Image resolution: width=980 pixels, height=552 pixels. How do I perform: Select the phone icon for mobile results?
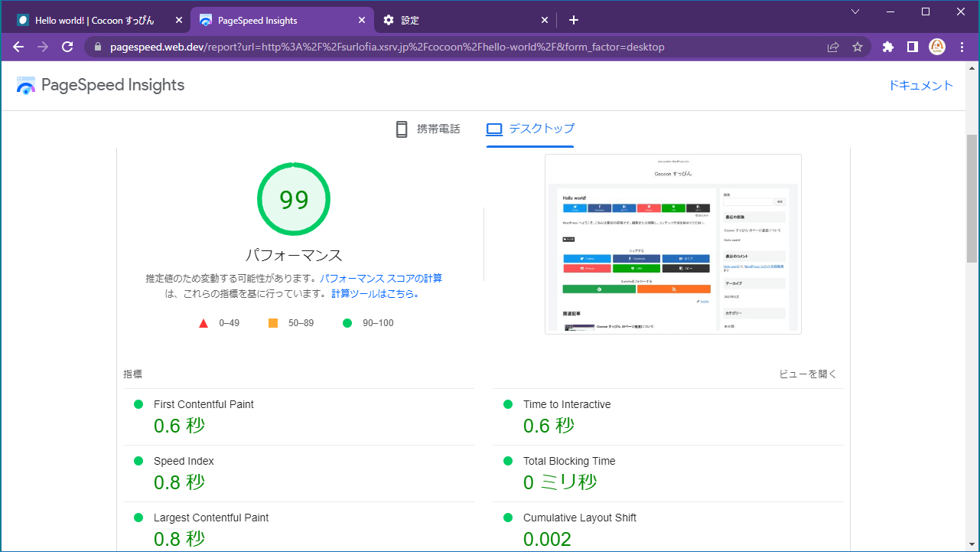pyautogui.click(x=402, y=129)
